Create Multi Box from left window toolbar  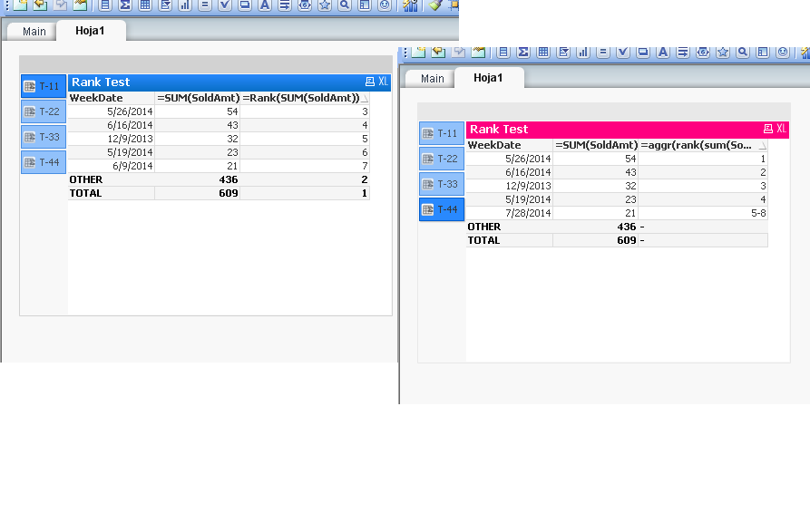165,5
